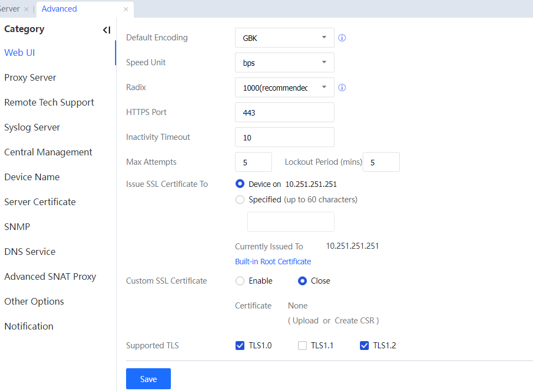Select Device on 10.251.251.251 radio option
The width and height of the screenshot is (533, 392).
(240, 184)
